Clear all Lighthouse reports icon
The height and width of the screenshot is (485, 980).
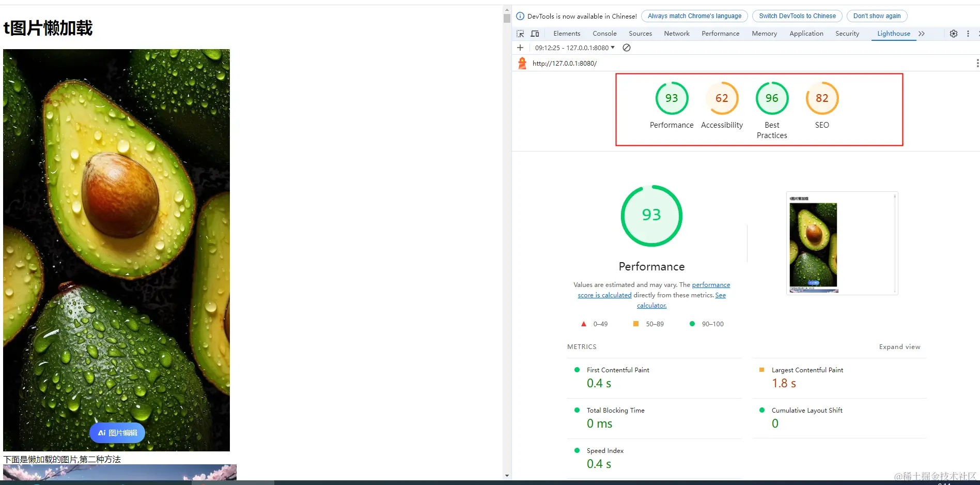pyautogui.click(x=627, y=48)
